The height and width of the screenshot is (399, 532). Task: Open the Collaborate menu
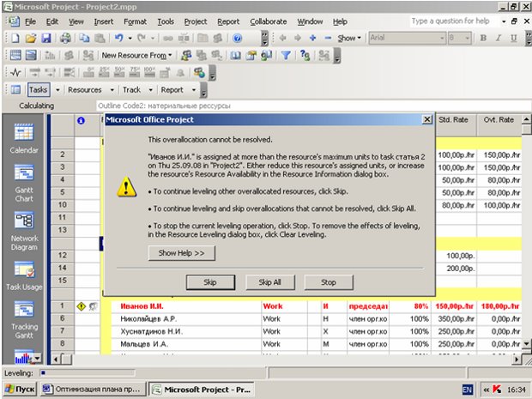coord(269,21)
